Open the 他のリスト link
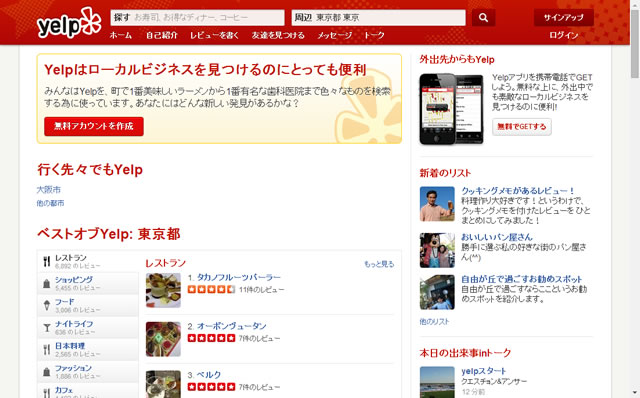The width and height of the screenshot is (640, 398). (x=434, y=322)
